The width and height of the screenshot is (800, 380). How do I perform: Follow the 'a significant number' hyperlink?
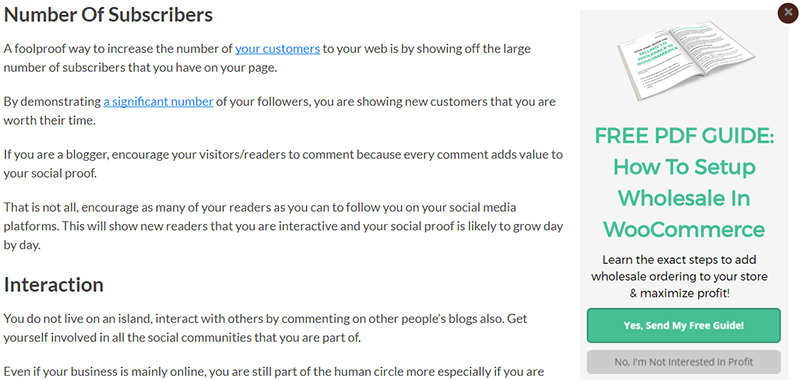(x=158, y=102)
